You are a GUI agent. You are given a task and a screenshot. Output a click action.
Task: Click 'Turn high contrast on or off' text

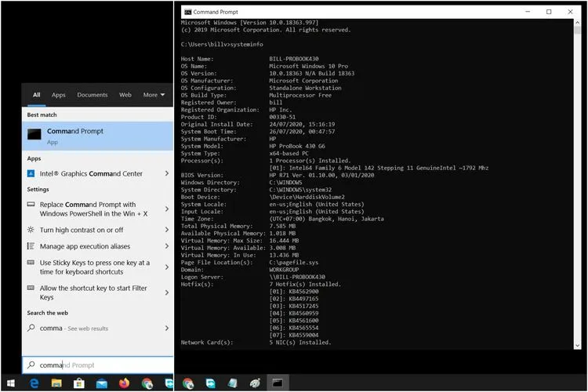[82, 230]
